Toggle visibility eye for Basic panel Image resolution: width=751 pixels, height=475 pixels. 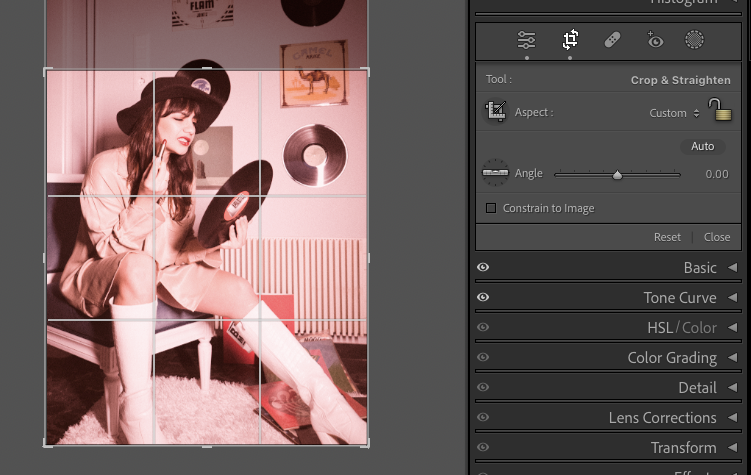tap(483, 268)
